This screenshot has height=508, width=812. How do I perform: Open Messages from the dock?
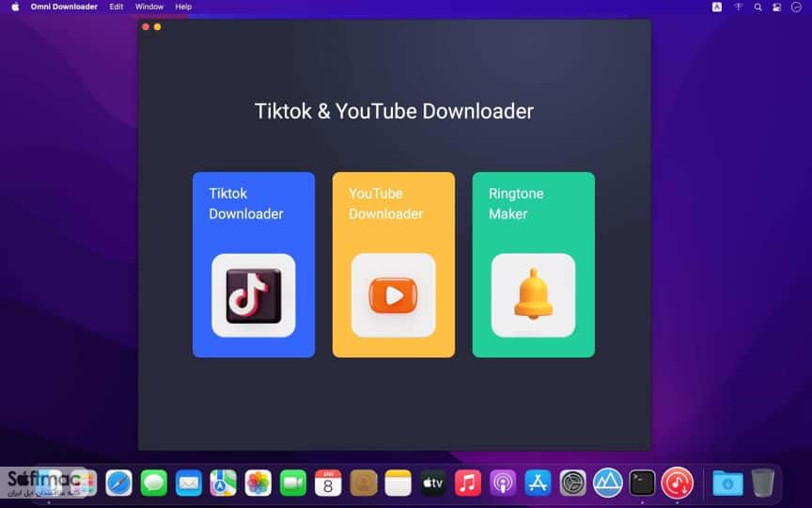tap(154, 484)
